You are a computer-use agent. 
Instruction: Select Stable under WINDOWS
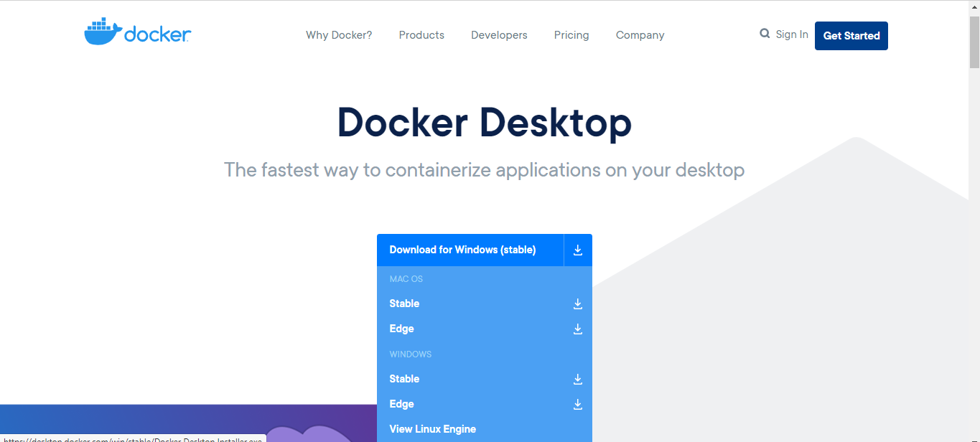pyautogui.click(x=404, y=379)
